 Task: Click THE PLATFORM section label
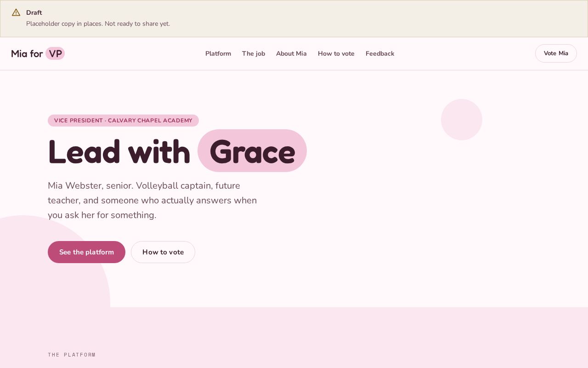[72, 355]
